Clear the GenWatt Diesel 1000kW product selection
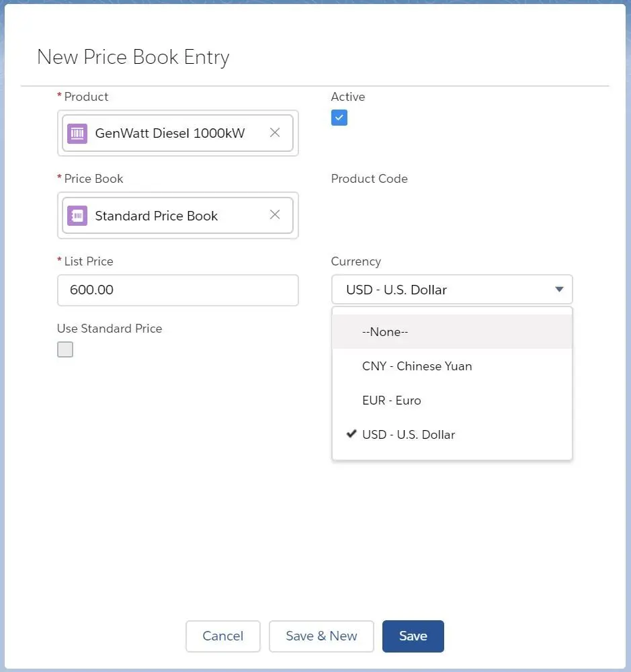The width and height of the screenshot is (631, 672). [x=275, y=133]
